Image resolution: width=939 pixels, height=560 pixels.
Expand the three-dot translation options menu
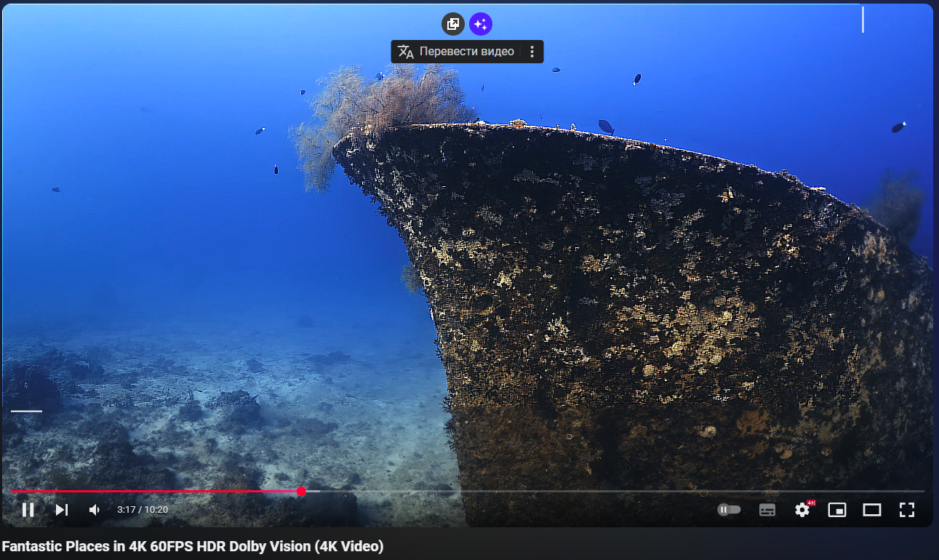[x=532, y=52]
